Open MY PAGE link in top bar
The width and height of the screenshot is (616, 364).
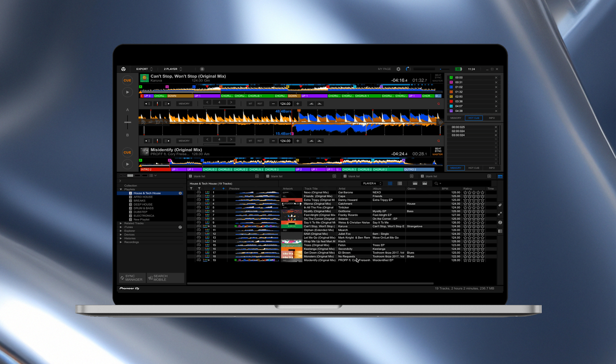coord(384,69)
